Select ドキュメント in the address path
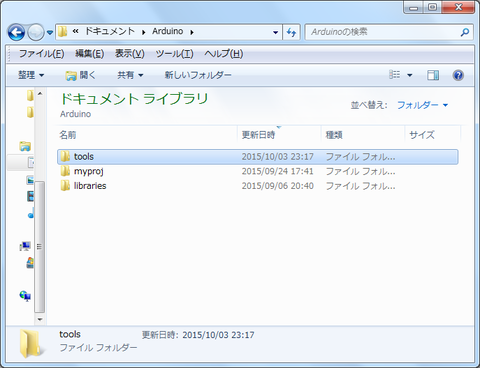 (110, 31)
